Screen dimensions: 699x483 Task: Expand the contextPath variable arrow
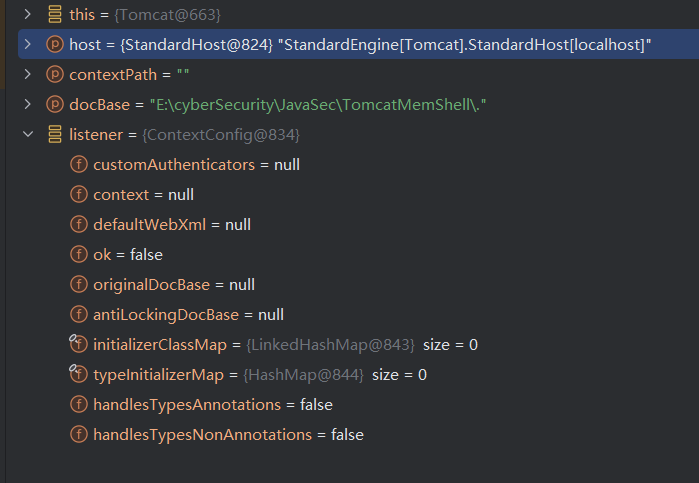[27, 75]
